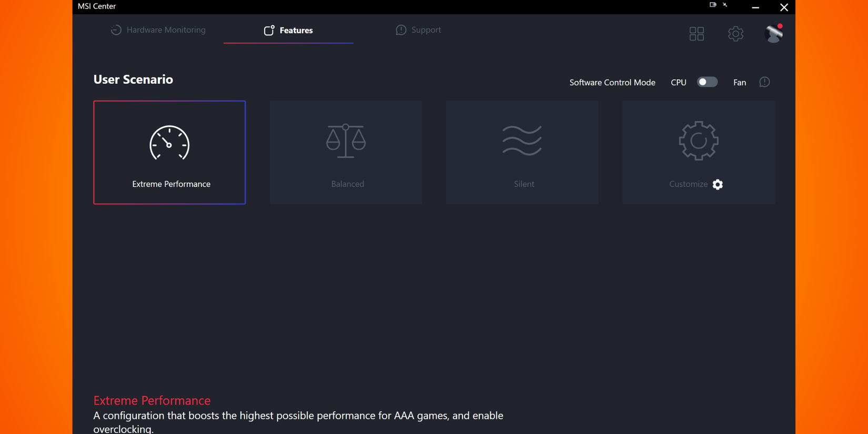This screenshot has width=868, height=434.
Task: Click the large cog icon in Customize card
Action: 698,140
